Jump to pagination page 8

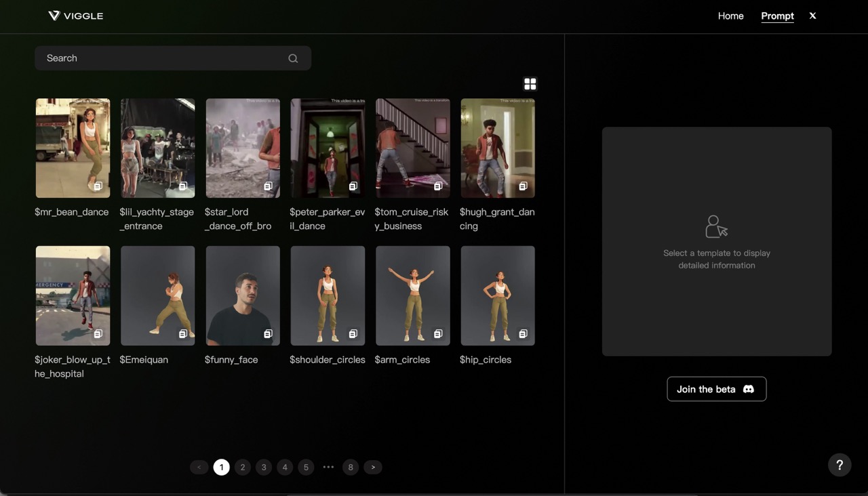pos(351,467)
